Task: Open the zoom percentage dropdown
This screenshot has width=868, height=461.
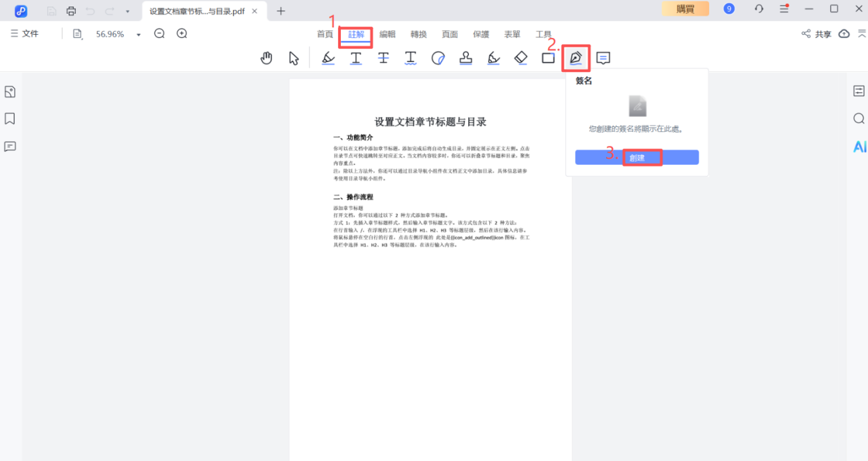Action: click(137, 33)
